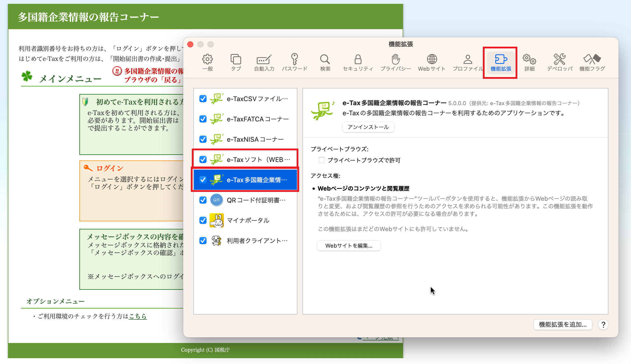Screen dimensions: 631x364
Task: Click the green clover icon beside メインメニュー
Action: tap(27, 76)
